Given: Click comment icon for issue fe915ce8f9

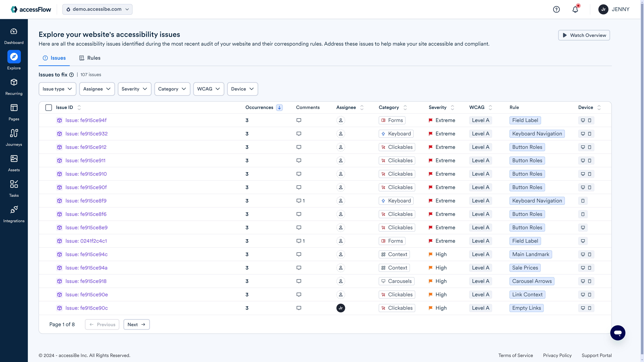Looking at the screenshot, I should coord(299,201).
